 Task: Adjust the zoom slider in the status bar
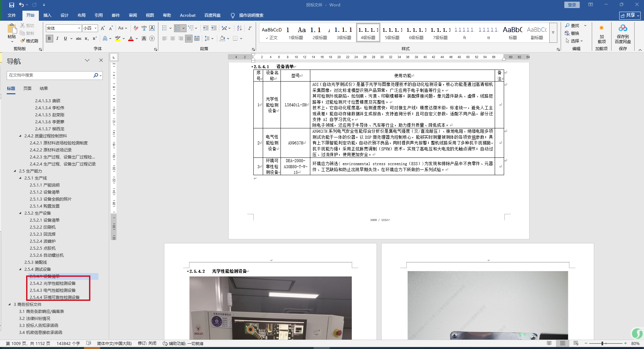[x=602, y=343]
